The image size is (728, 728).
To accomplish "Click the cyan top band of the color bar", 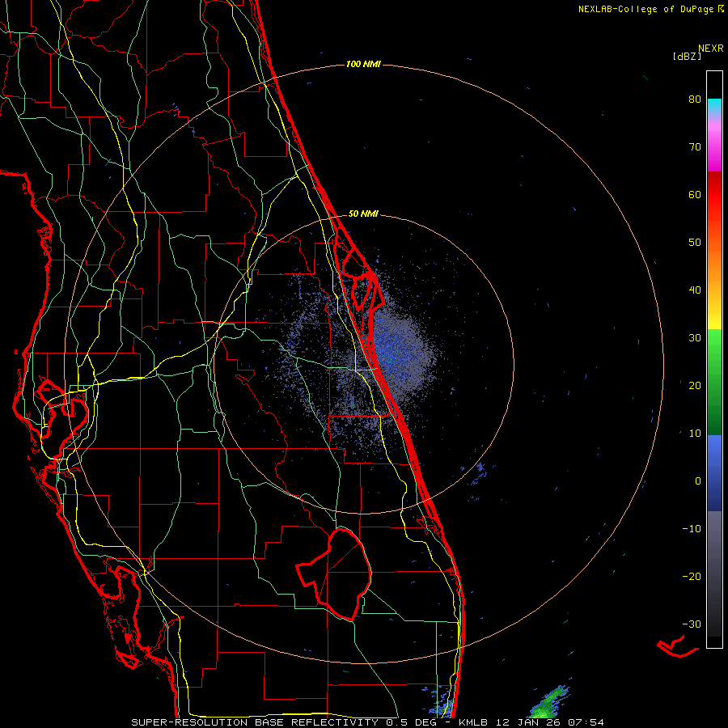I will coord(714,104).
